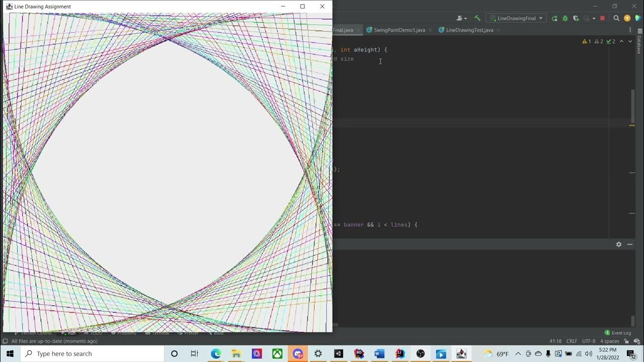Open Windows Settings gear on the taskbar
The height and width of the screenshot is (362, 644).
point(318,353)
